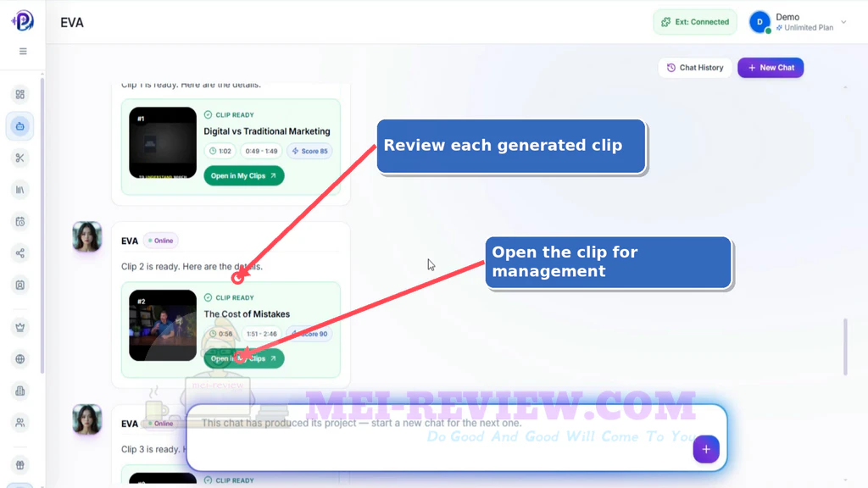
Task: Click the chat area vertical scrollbar
Action: (845, 347)
